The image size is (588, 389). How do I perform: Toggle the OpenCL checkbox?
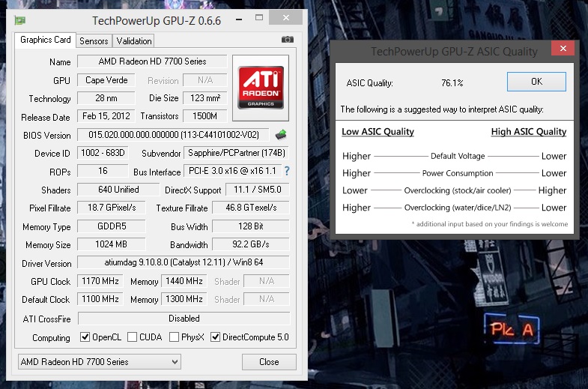[x=85, y=337]
